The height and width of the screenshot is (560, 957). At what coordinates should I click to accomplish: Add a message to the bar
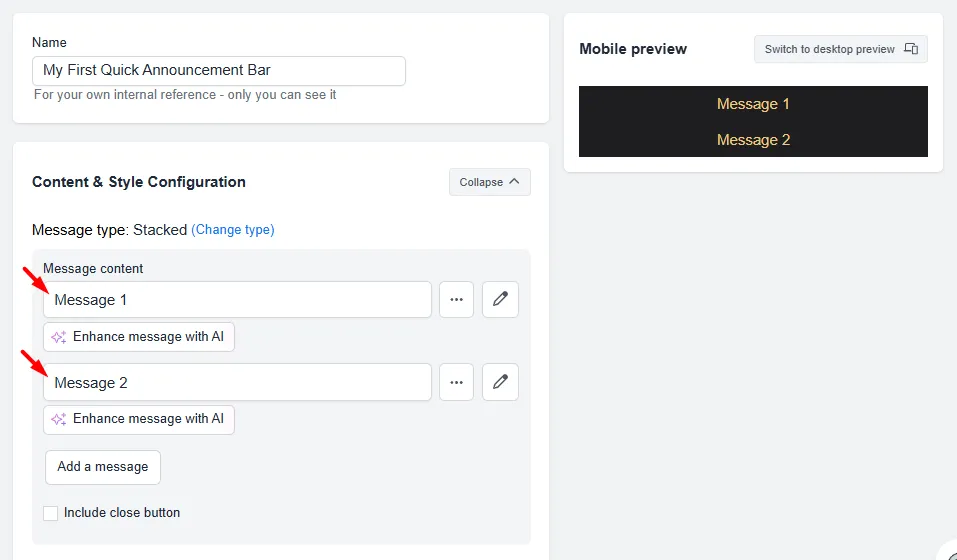pos(103,467)
